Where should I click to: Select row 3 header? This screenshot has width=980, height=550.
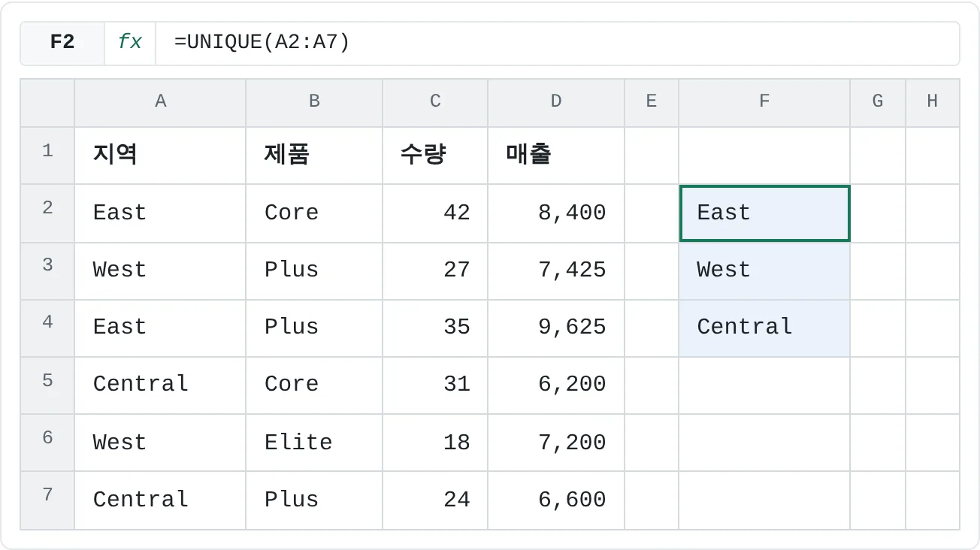[47, 270]
